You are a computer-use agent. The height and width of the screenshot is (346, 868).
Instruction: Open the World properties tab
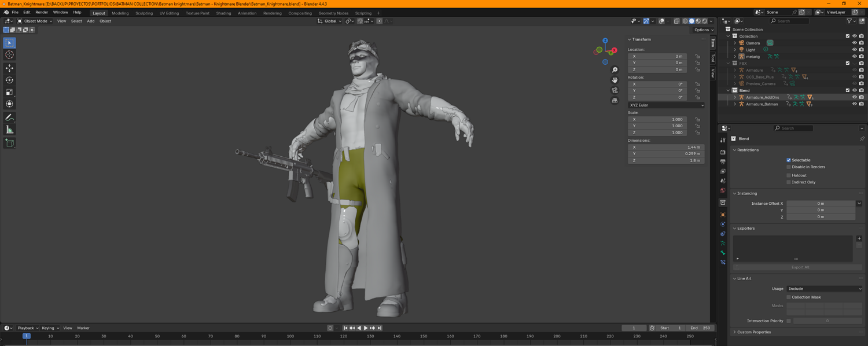pos(723,190)
